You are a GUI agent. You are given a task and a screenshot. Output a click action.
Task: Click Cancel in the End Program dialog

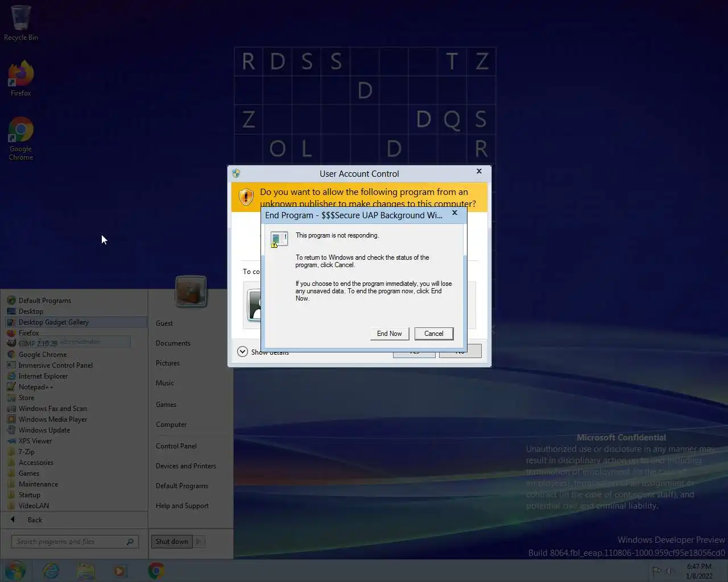click(434, 334)
